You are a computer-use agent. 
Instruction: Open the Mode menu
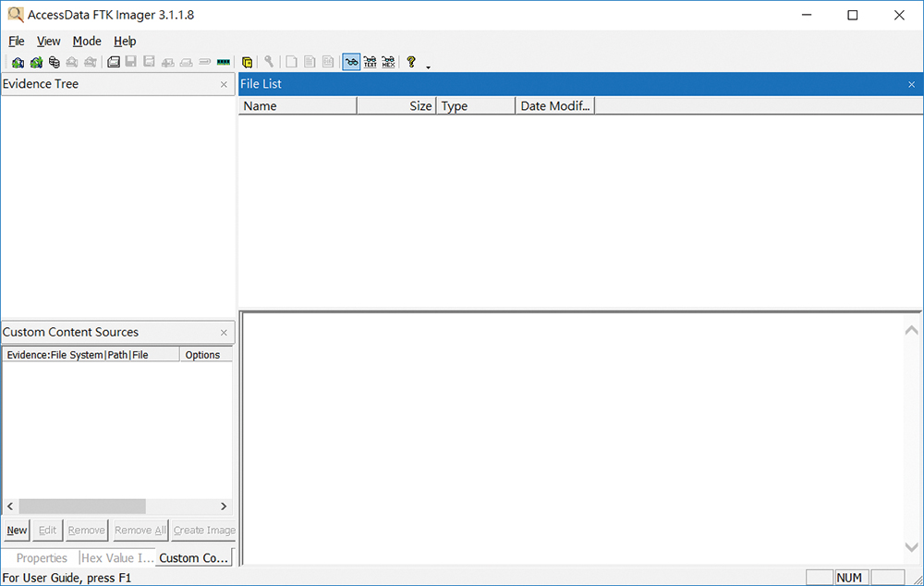click(87, 42)
